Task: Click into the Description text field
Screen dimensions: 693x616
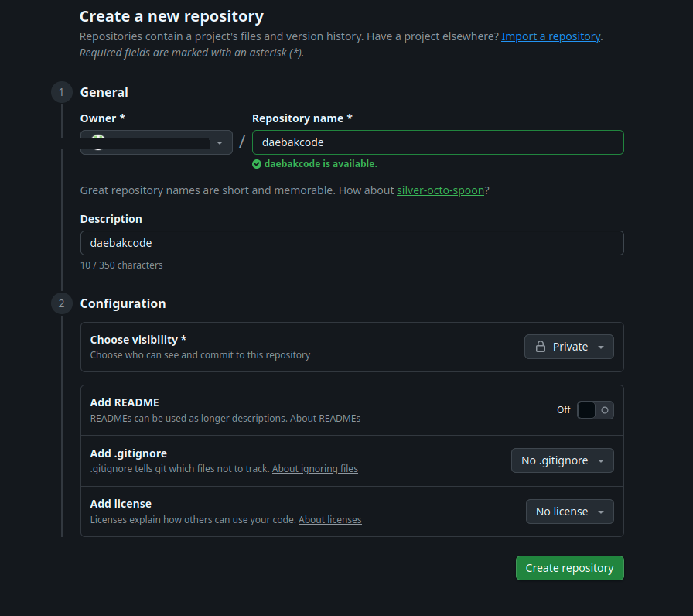Action: (352, 243)
